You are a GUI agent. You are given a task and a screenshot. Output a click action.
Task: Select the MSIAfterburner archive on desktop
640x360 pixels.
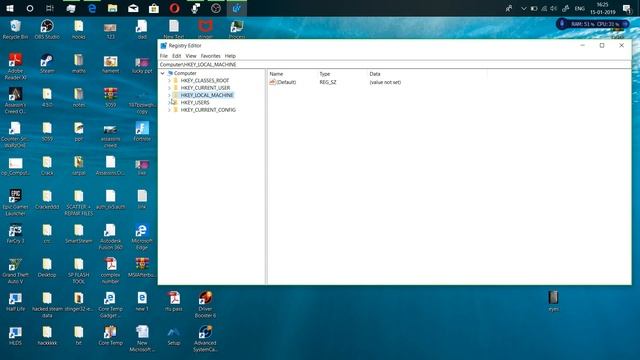click(142, 267)
